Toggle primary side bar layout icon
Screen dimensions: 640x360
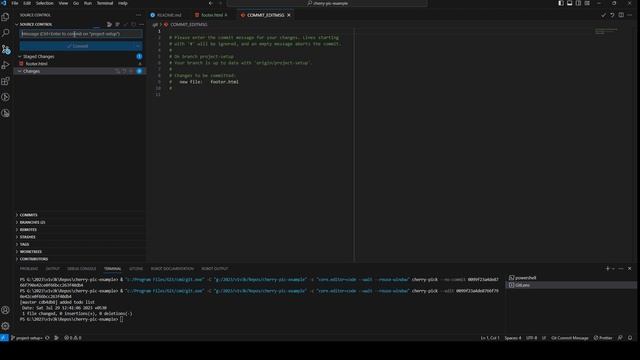coord(561,3)
